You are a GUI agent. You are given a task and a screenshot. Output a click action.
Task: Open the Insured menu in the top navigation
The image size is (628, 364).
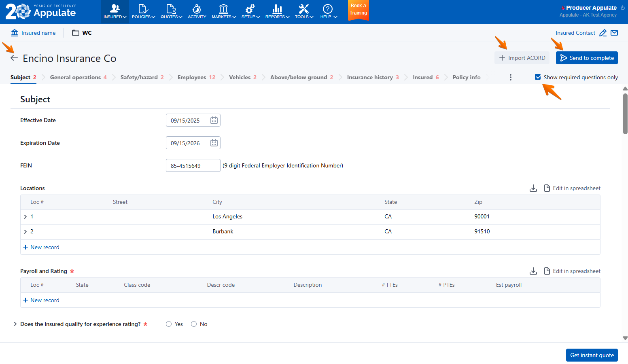(115, 11)
